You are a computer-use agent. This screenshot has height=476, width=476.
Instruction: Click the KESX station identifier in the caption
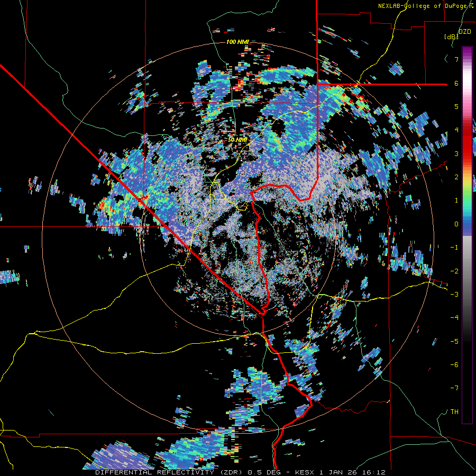click(x=305, y=472)
